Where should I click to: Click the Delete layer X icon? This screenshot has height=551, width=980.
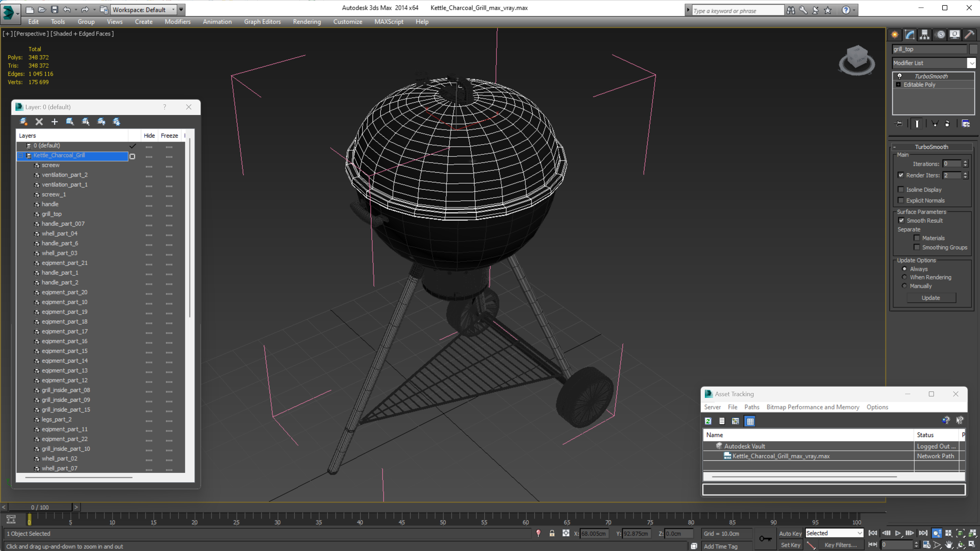point(39,122)
